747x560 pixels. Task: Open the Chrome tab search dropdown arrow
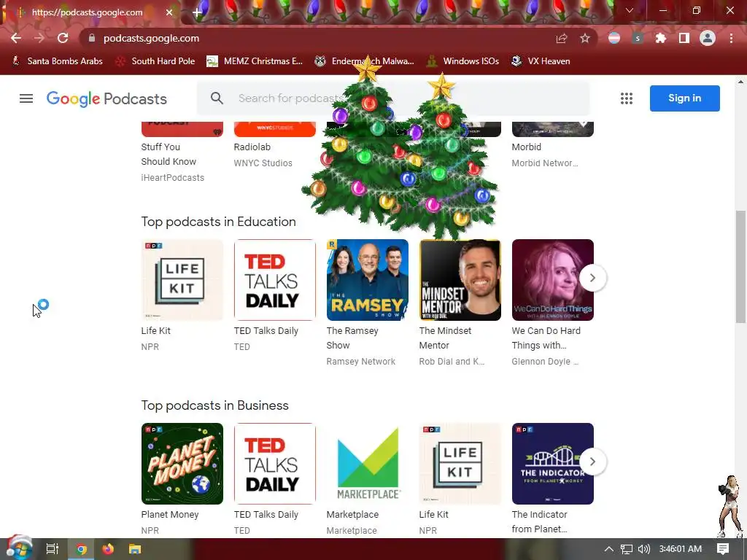point(630,10)
